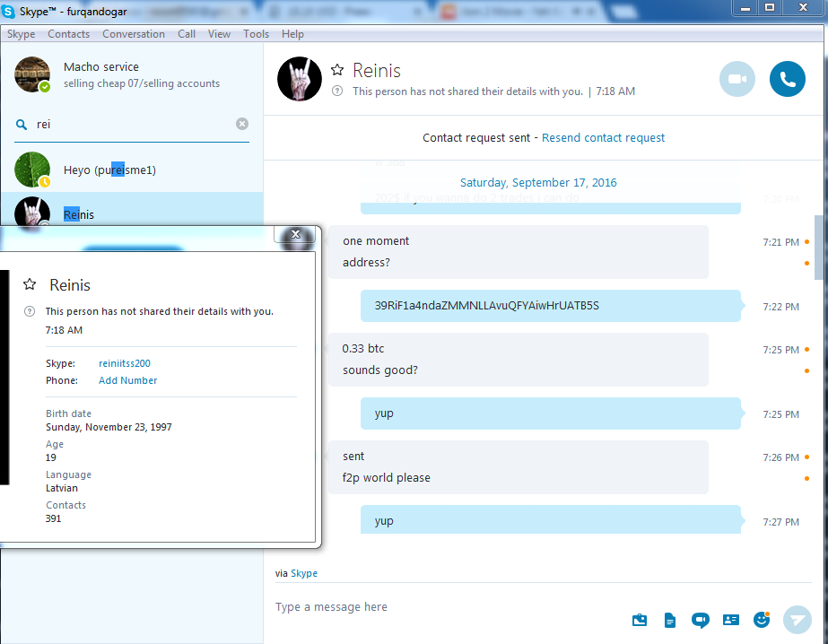Click the sounds good? message
The width and height of the screenshot is (828, 644).
380,370
